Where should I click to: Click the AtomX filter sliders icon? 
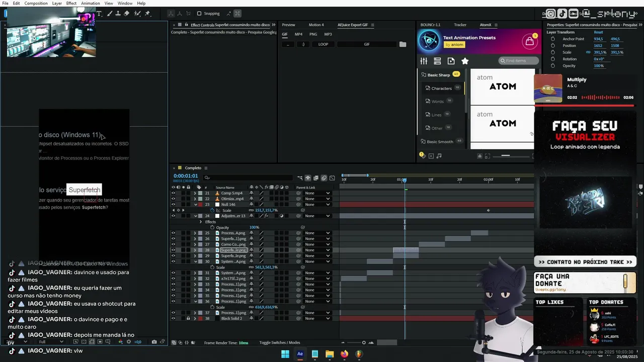[424, 61]
